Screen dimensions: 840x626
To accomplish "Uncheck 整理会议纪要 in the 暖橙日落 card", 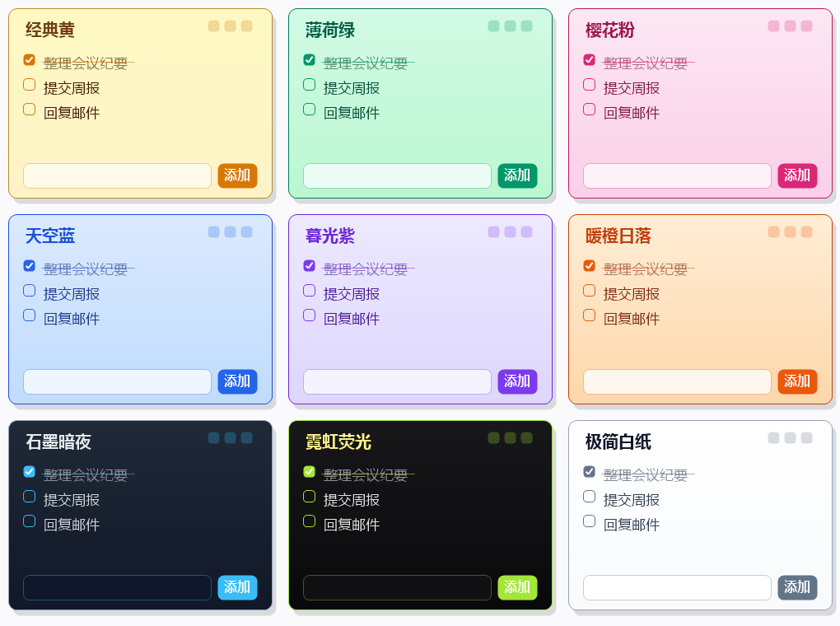I will pyautogui.click(x=590, y=266).
